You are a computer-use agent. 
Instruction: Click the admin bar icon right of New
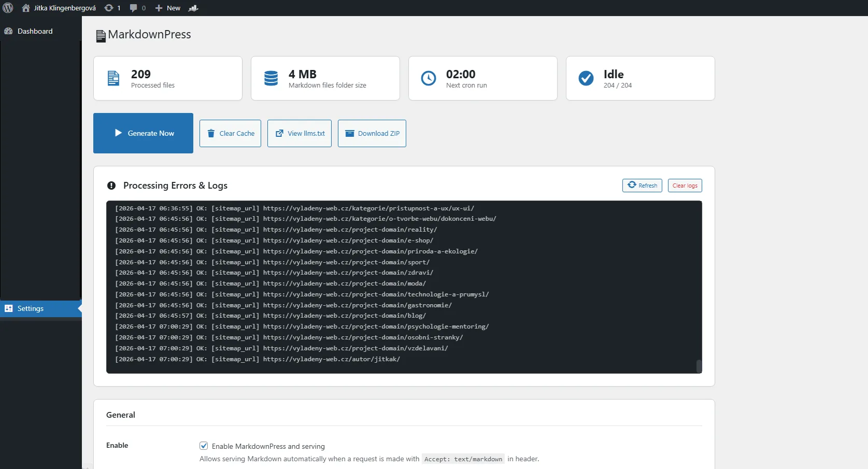click(x=193, y=8)
